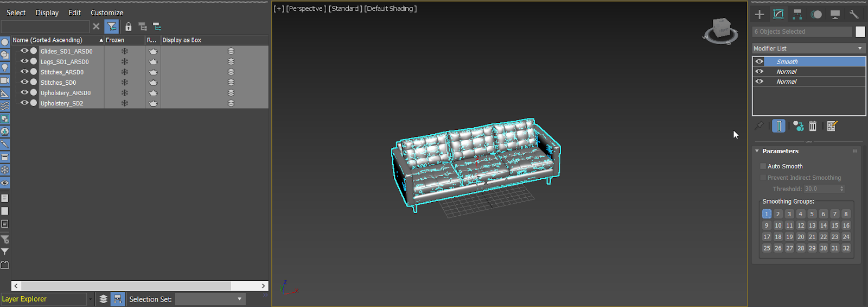Click the object color swatch
The width and height of the screenshot is (868, 307).
(x=860, y=32)
